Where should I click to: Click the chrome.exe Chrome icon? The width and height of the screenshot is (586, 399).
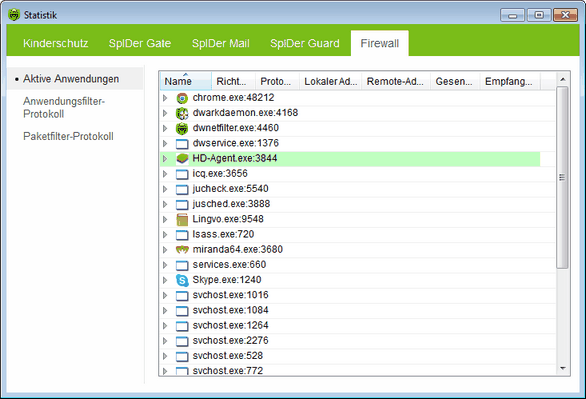(182, 98)
